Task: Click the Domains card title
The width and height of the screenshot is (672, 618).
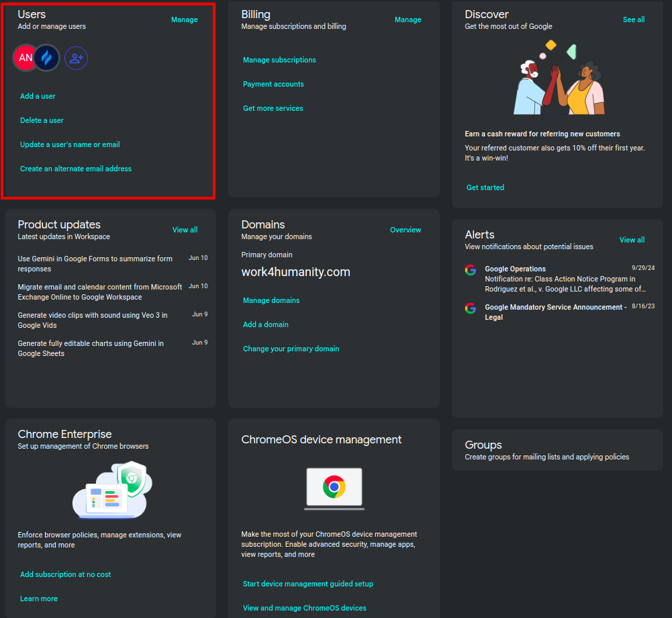Action: click(x=263, y=224)
